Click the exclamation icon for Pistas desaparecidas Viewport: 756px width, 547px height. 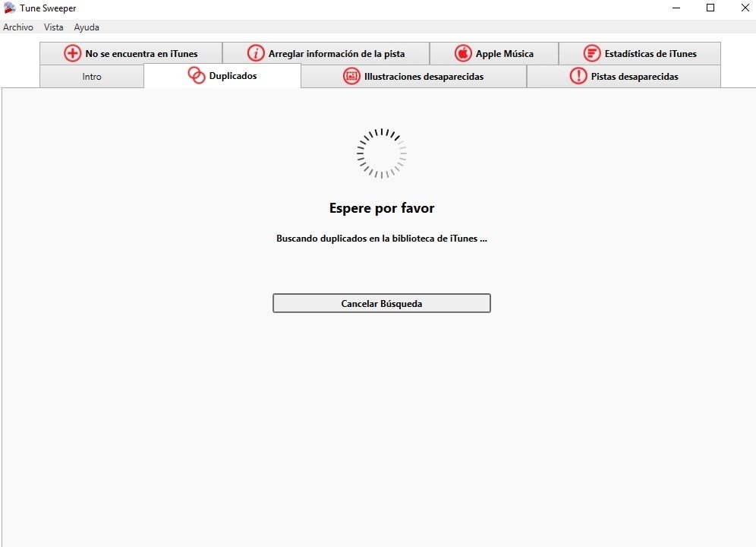coord(578,76)
